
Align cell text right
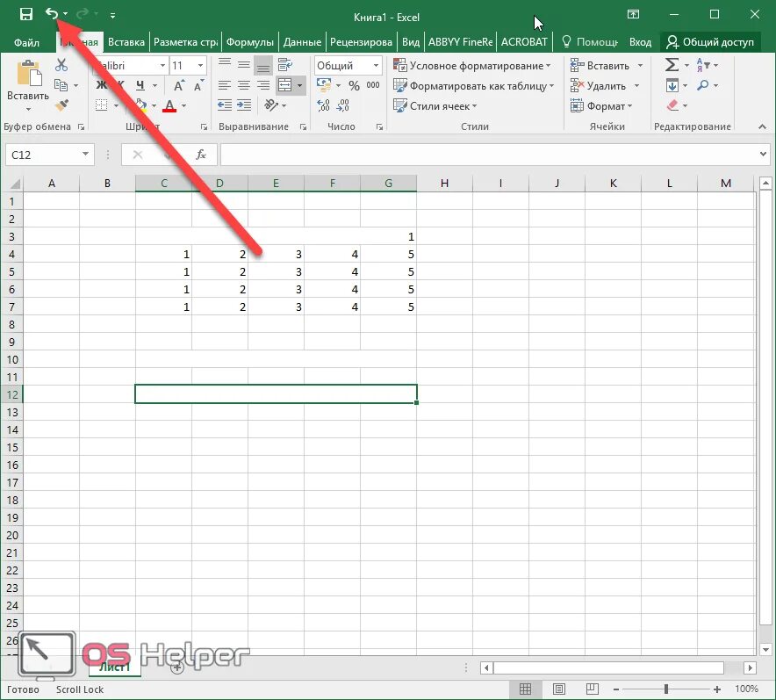(262, 85)
